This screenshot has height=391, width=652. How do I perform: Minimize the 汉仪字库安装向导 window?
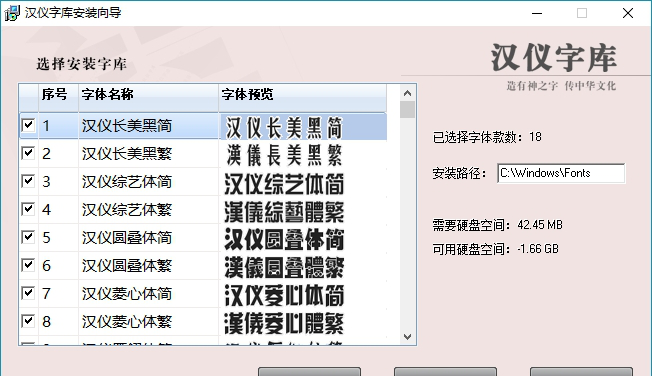click(537, 13)
